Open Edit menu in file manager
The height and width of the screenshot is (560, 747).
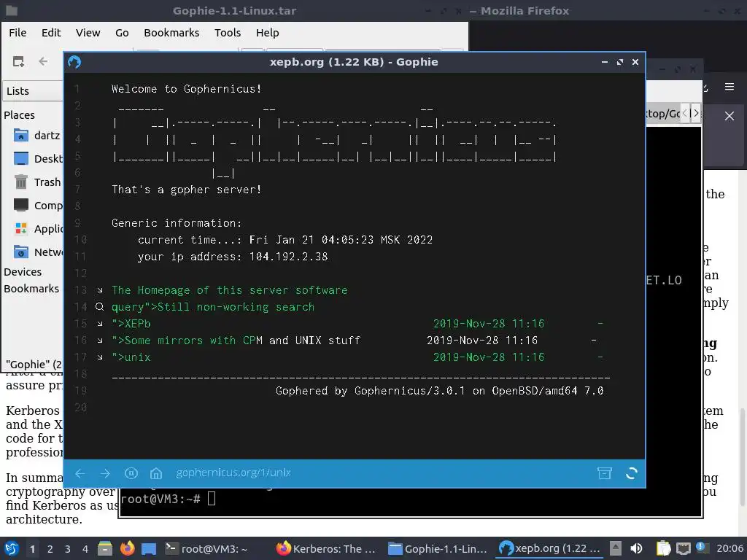51,33
